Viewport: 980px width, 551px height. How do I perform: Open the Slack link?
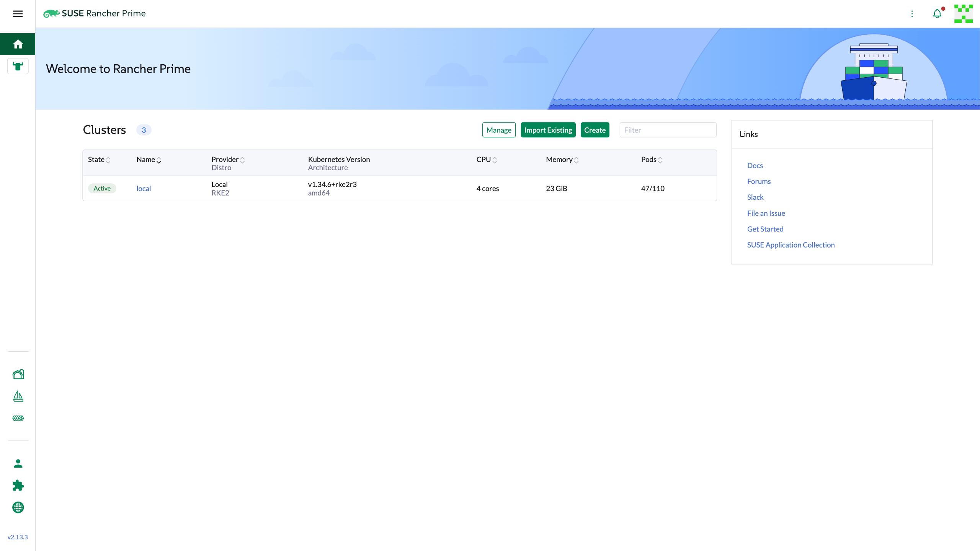[755, 197]
